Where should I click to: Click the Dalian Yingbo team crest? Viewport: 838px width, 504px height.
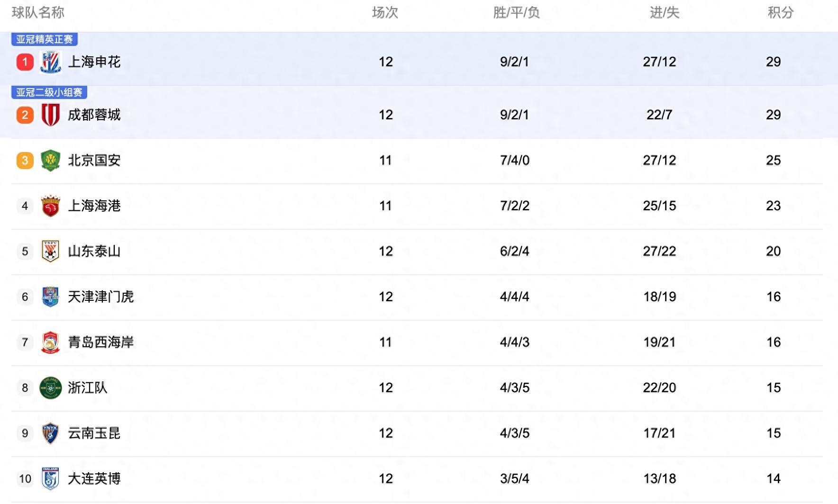point(50,479)
